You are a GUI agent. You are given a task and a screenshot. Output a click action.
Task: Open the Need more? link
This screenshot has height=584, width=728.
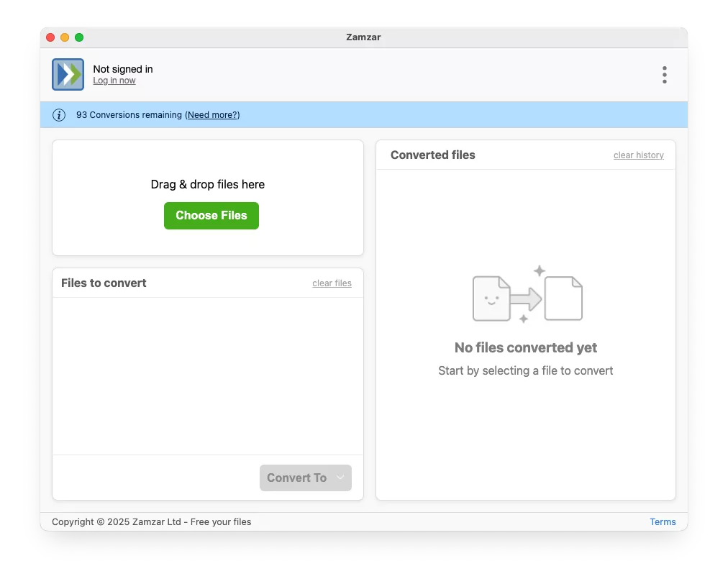pos(212,114)
